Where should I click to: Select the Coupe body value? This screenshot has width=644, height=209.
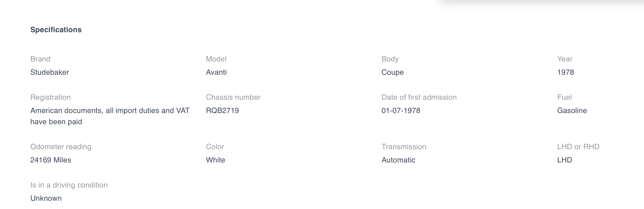(x=393, y=72)
